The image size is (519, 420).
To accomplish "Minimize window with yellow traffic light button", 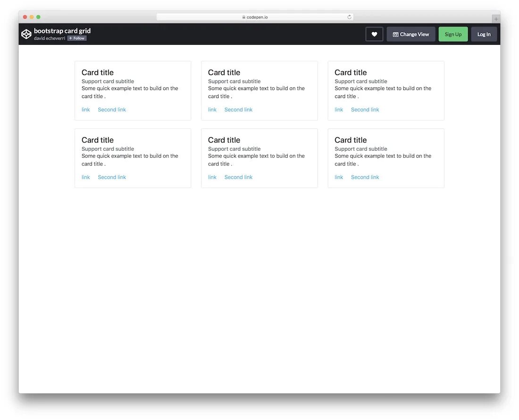I will (x=32, y=17).
